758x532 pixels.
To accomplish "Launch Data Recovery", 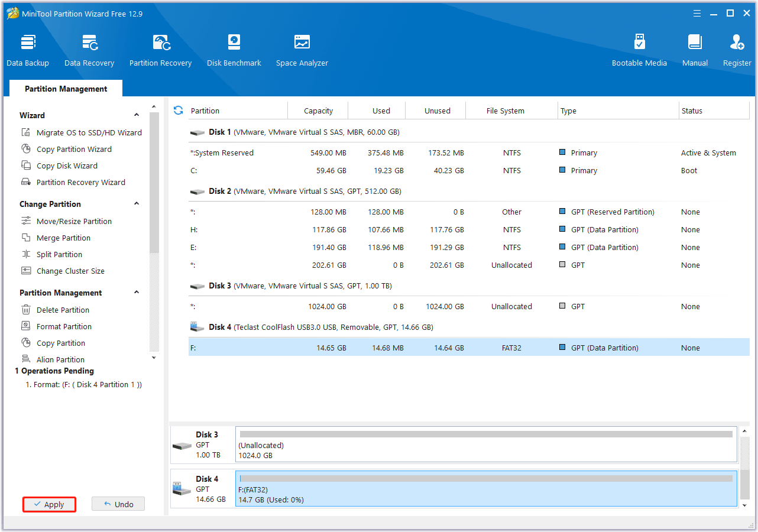I will pyautogui.click(x=89, y=51).
